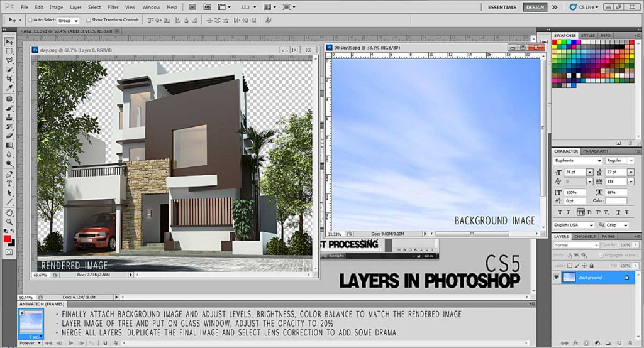The height and width of the screenshot is (348, 644).
Task: Open CS Live services
Action: (584, 7)
